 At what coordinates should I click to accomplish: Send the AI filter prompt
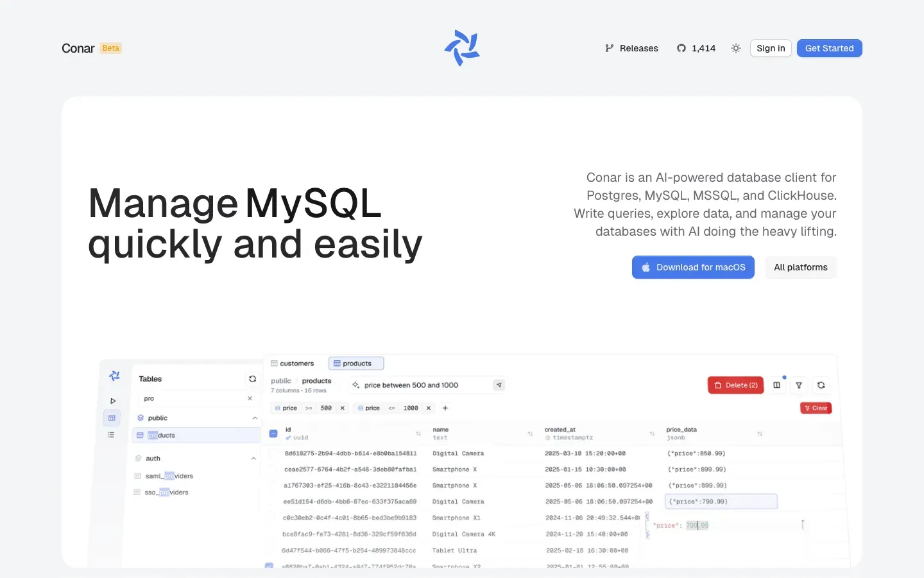(499, 385)
